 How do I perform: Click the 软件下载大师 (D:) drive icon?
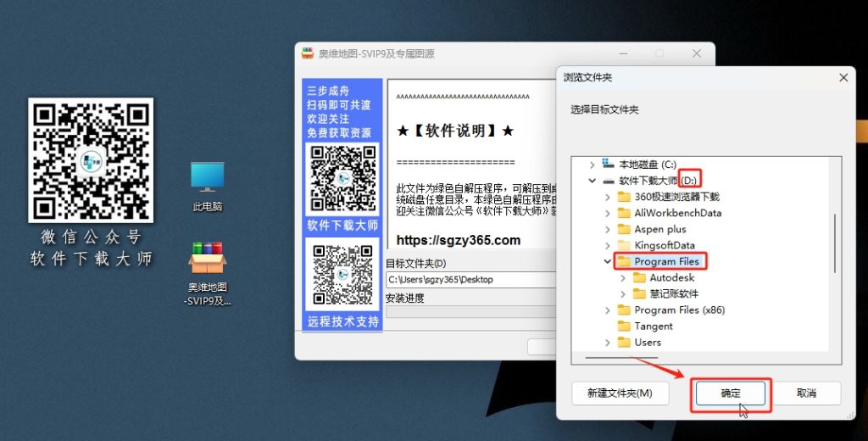(x=608, y=181)
